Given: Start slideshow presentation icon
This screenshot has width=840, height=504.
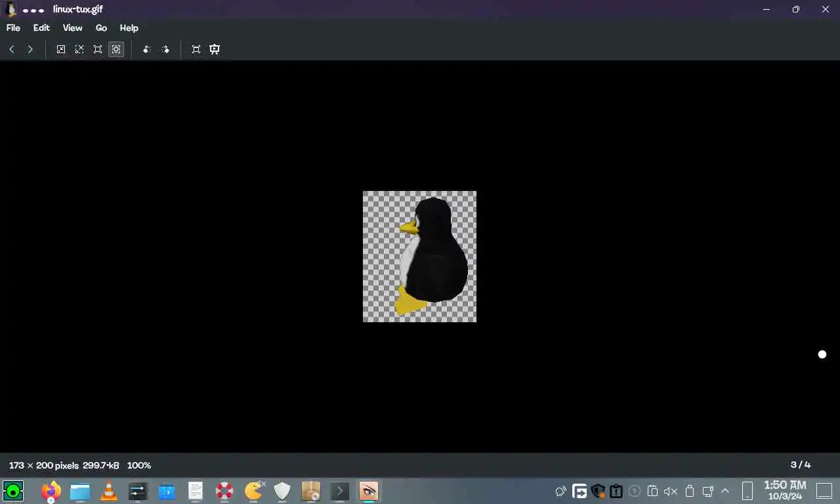Looking at the screenshot, I should [215, 49].
